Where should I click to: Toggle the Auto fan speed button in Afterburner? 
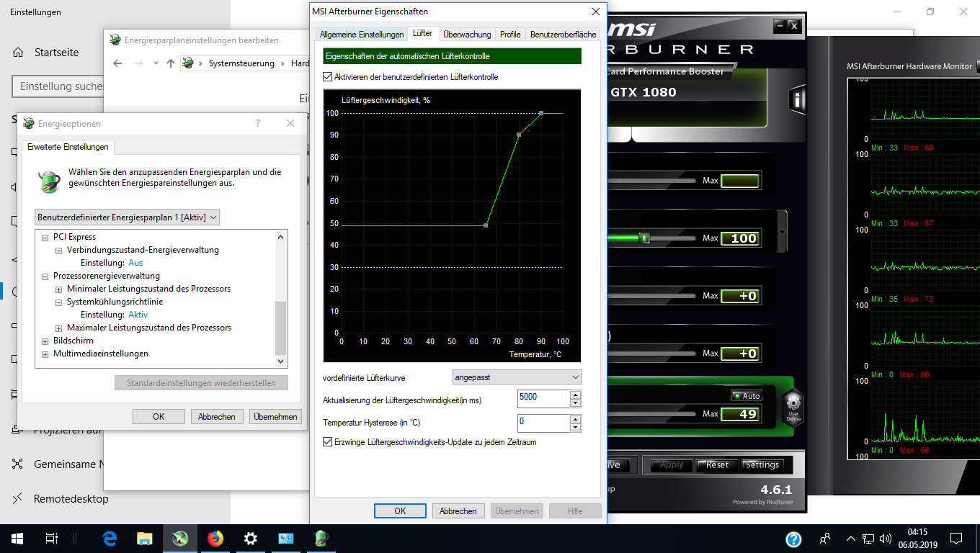[x=746, y=396]
